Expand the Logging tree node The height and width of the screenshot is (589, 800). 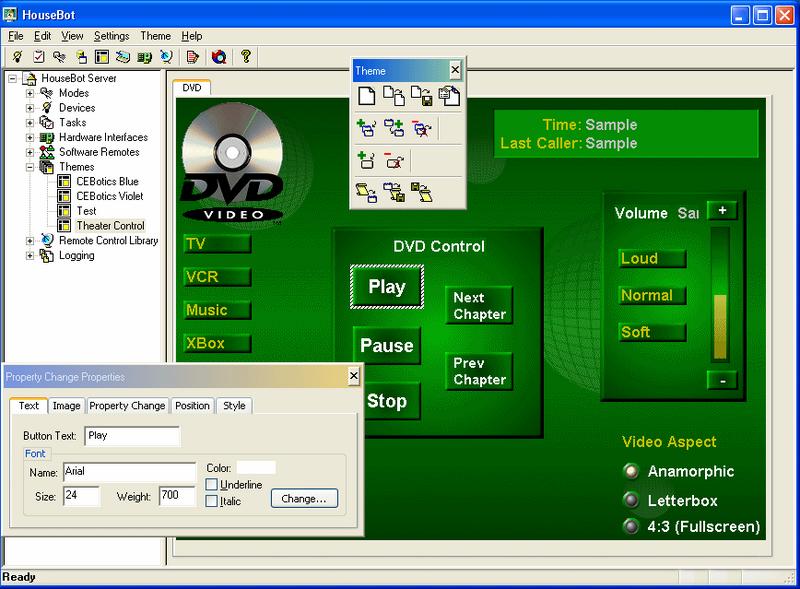[x=30, y=256]
